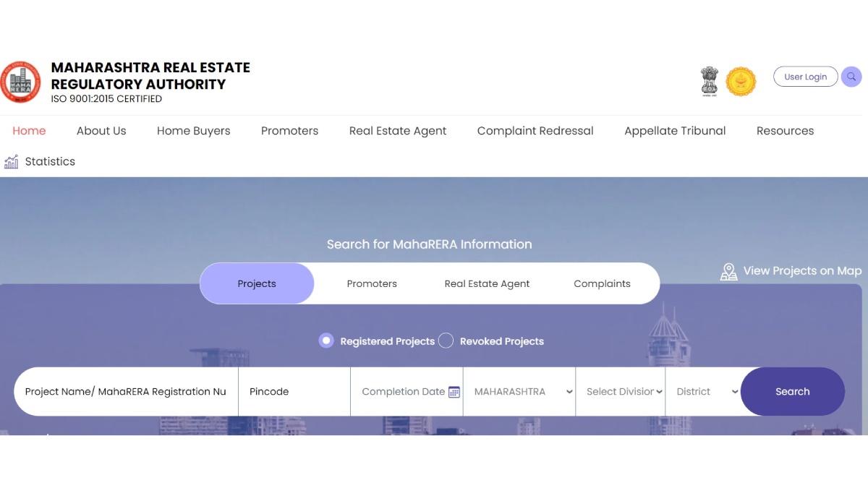
Task: Click the magnifier search icon near User Login
Action: [x=851, y=77]
